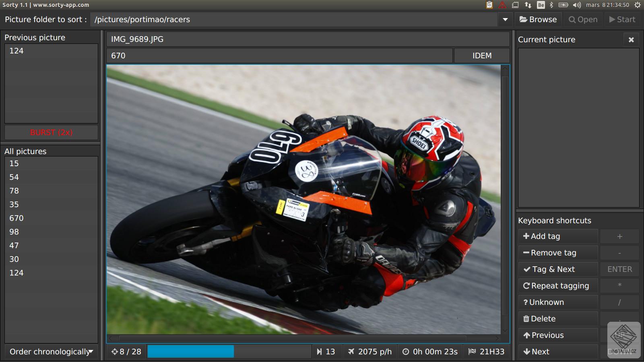Image resolution: width=644 pixels, height=362 pixels.
Task: Click the BURST (2x) button
Action: [x=51, y=132]
